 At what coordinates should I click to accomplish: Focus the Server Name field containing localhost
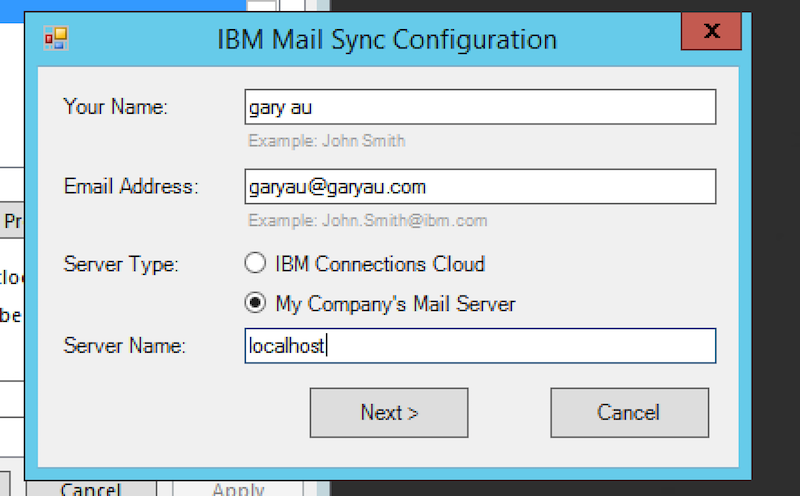click(x=480, y=346)
